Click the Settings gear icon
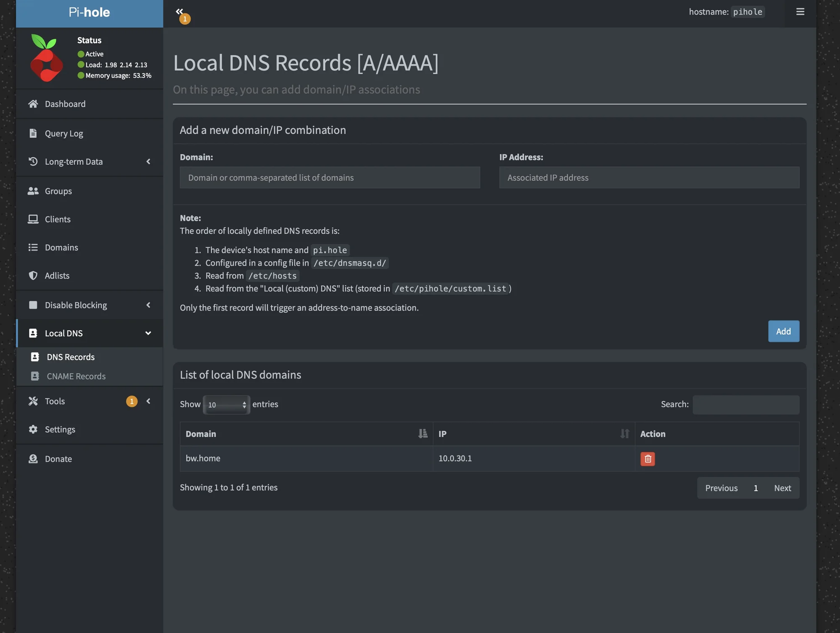 click(x=33, y=429)
